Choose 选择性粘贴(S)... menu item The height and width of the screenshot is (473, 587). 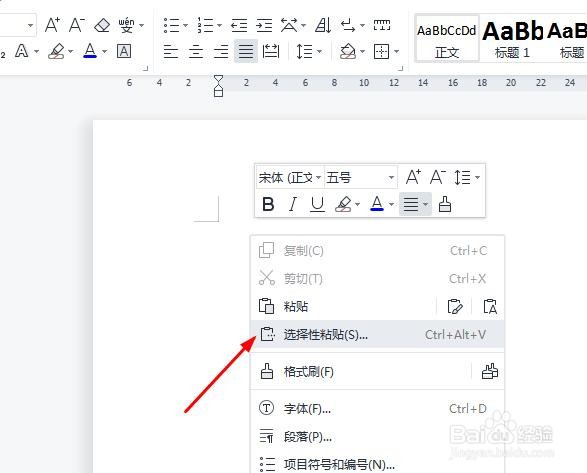coord(377,334)
